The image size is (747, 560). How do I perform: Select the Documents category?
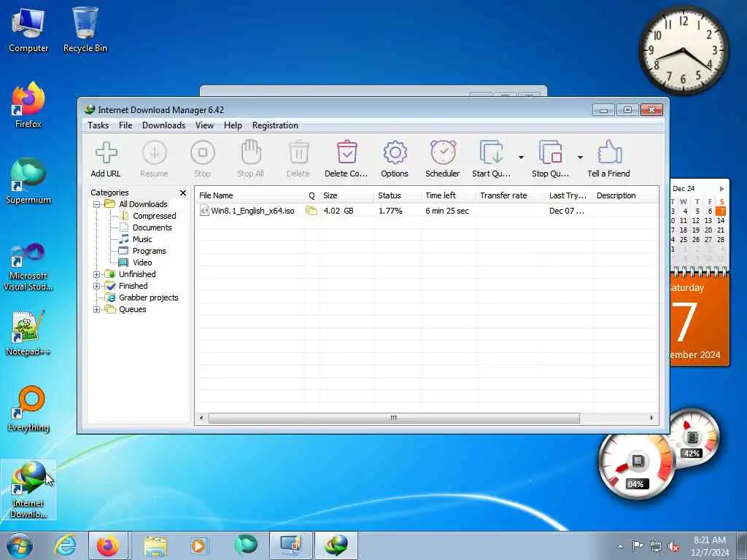click(x=152, y=227)
